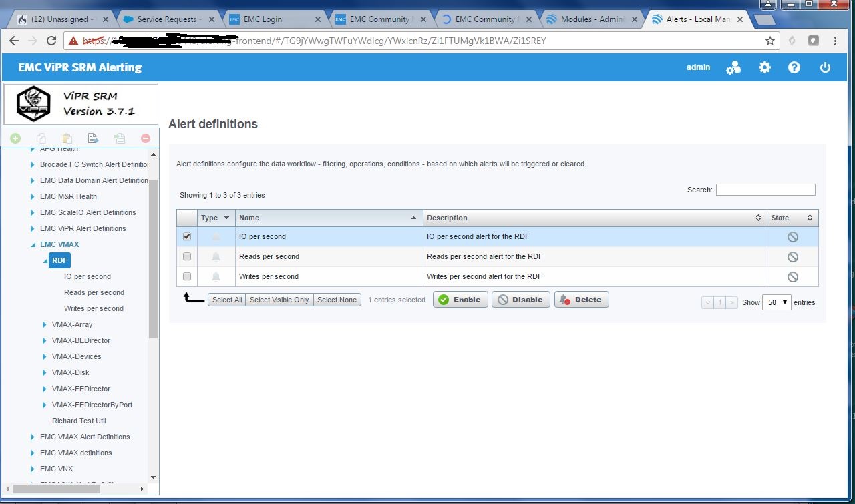
Task: Sort the table by the Description column
Action: click(x=594, y=218)
